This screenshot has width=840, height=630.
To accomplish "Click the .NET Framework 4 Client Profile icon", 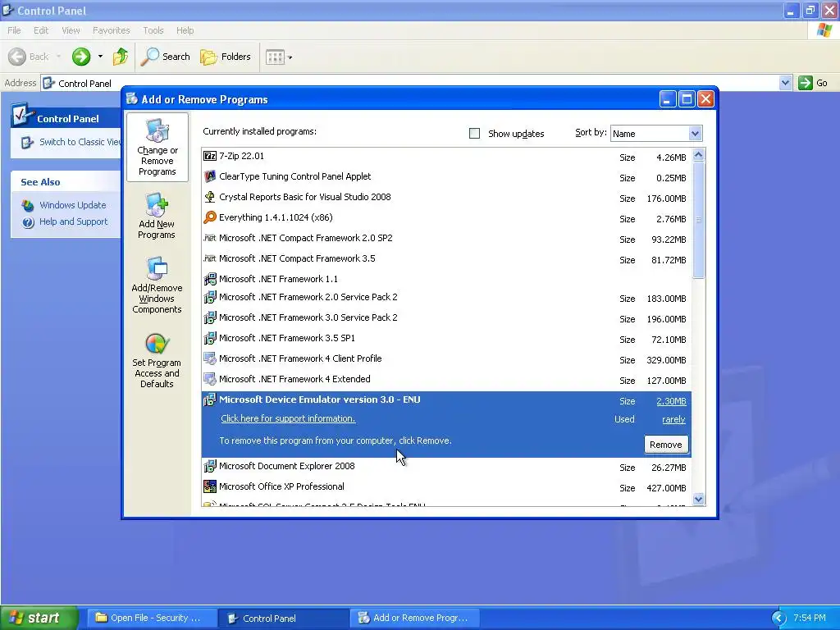I will click(x=210, y=358).
